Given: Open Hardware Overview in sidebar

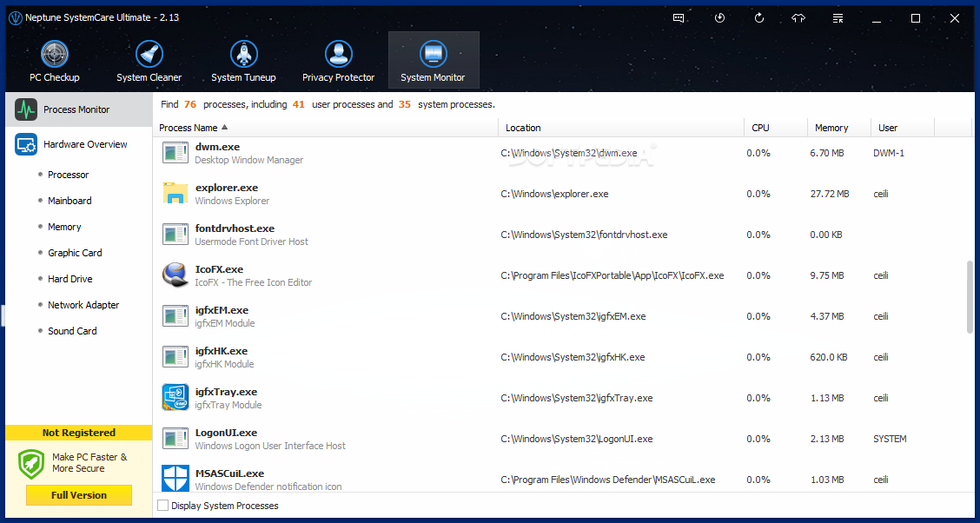Looking at the screenshot, I should 79,144.
